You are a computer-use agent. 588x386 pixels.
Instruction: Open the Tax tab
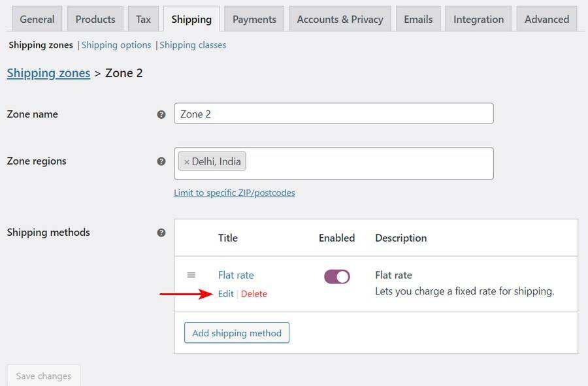(x=143, y=19)
